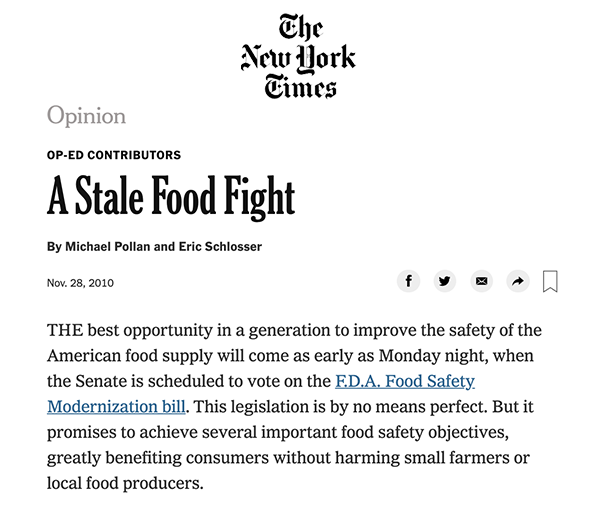Email the article using envelope icon

point(481,281)
